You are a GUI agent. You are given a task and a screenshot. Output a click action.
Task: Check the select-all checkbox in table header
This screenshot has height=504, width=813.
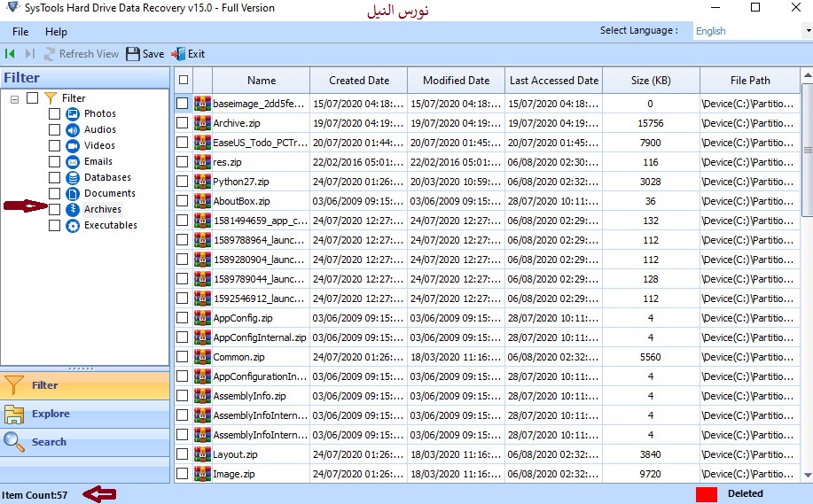[x=184, y=80]
